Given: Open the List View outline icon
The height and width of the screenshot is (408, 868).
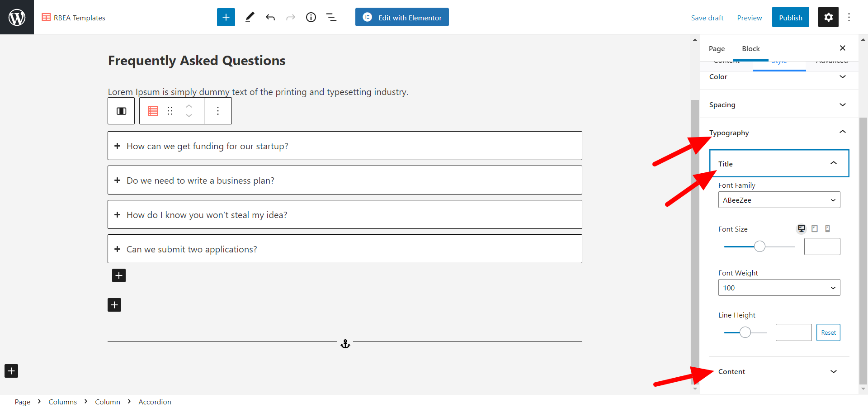Looking at the screenshot, I should click(331, 17).
